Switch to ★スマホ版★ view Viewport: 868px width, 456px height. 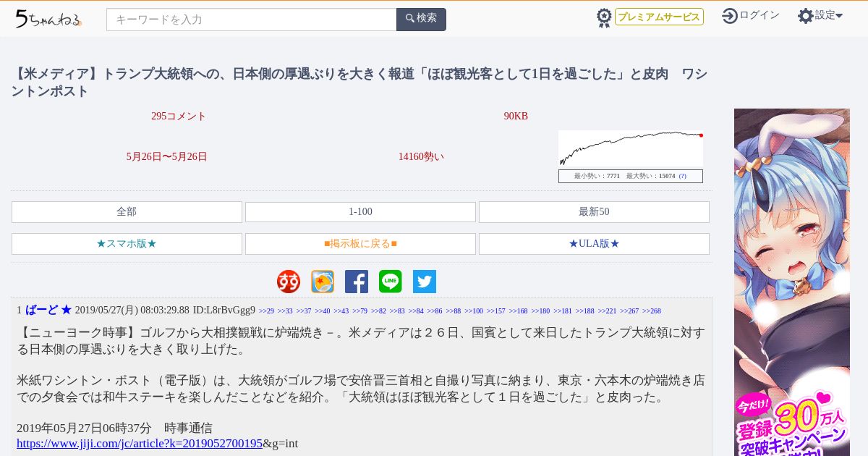coord(127,244)
